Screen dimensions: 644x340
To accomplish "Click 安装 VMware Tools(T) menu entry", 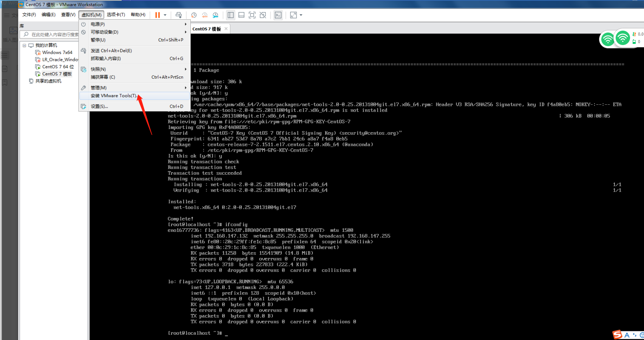I will (x=134, y=96).
